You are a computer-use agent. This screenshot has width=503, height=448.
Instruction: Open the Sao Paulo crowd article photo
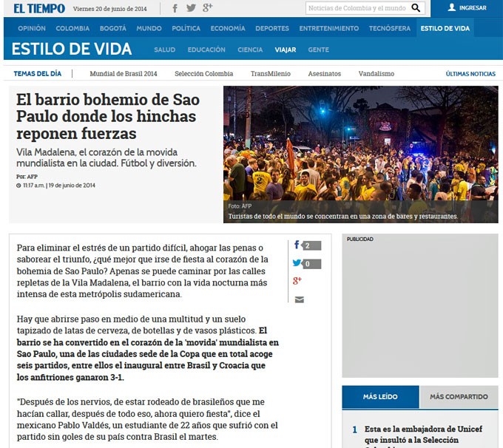(360, 154)
